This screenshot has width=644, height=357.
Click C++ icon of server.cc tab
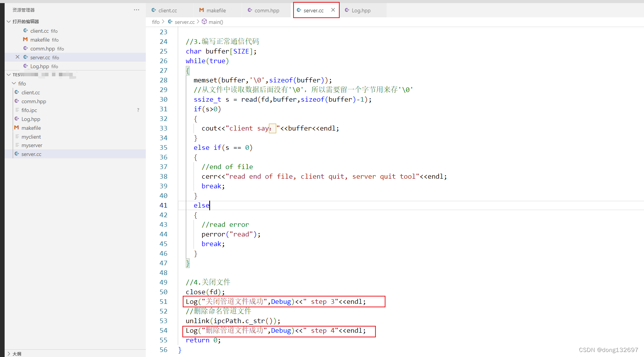tap(299, 10)
